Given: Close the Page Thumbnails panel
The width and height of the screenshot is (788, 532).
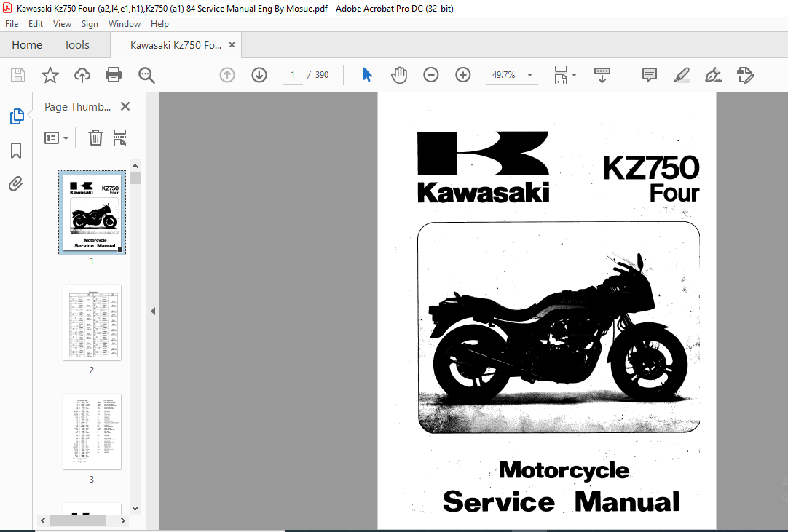Looking at the screenshot, I should pos(125,106).
